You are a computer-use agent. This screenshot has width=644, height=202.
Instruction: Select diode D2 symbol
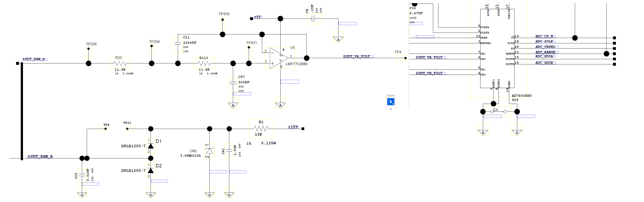151,170
